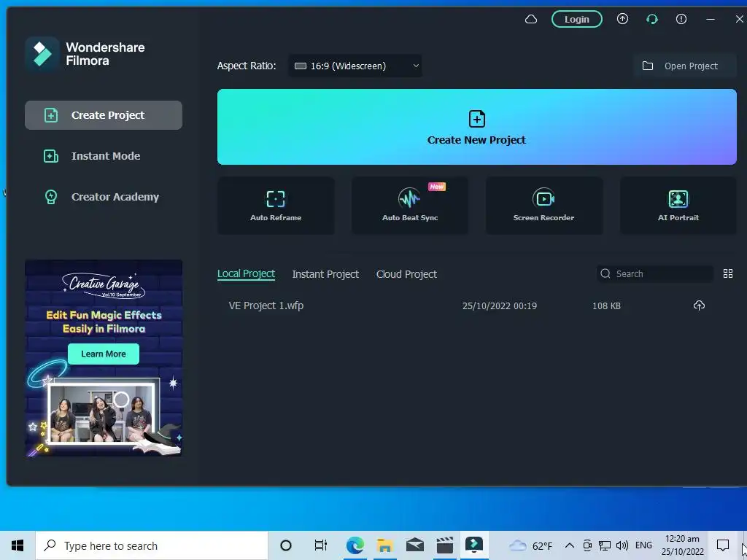Launch the AI Portrait tool
The height and width of the screenshot is (560, 747).
(x=678, y=206)
